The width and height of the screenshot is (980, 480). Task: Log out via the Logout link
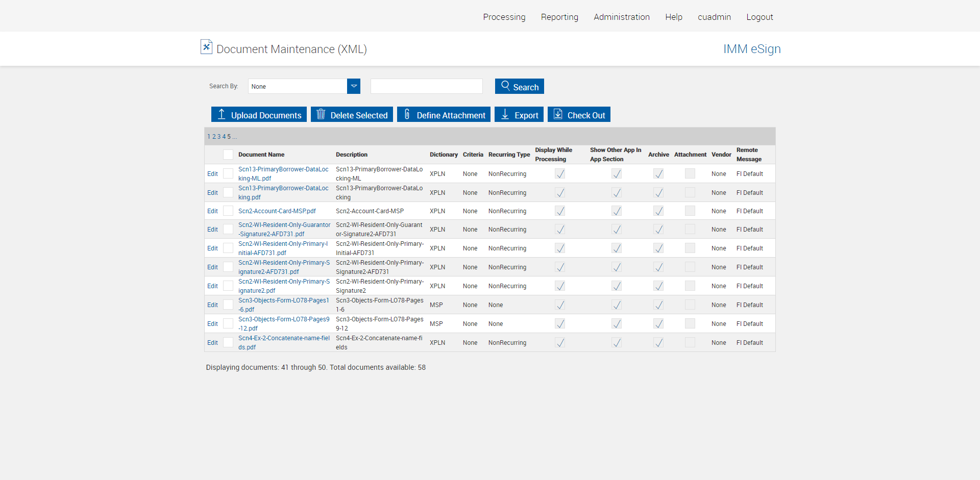click(x=759, y=17)
